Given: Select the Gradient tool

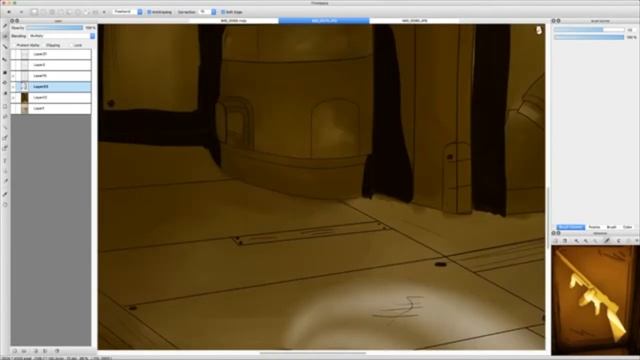Looking at the screenshot, I should (5, 93).
